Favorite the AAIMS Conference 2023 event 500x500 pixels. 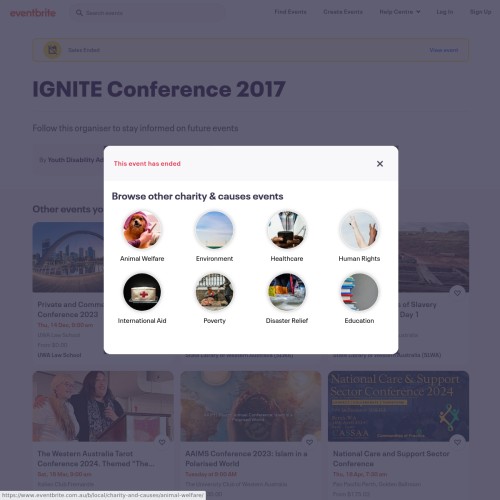tap(310, 442)
